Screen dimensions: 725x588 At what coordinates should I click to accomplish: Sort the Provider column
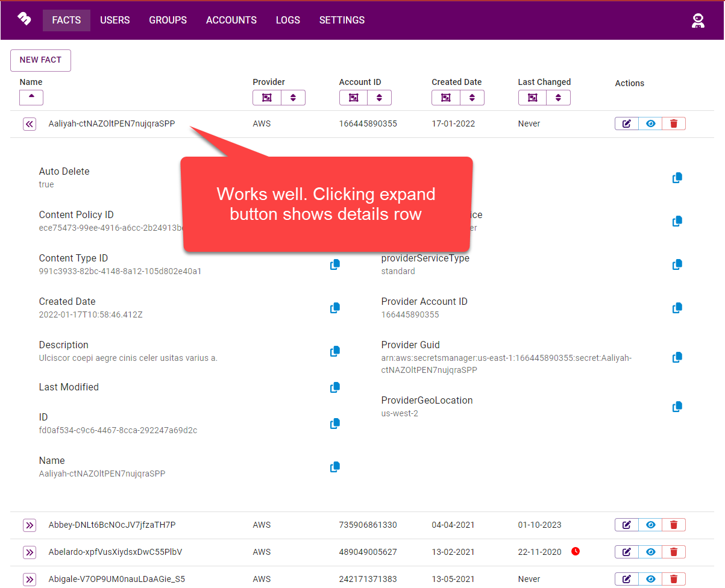point(293,98)
